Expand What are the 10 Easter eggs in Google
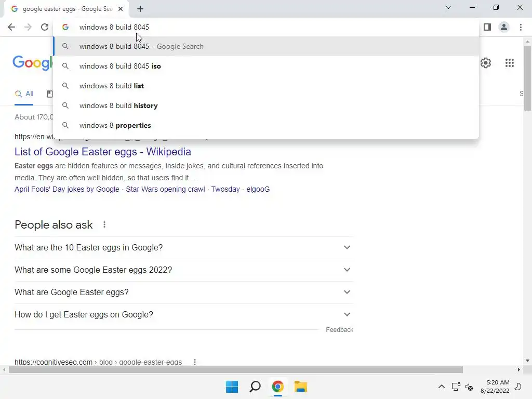This screenshot has height=399, width=532. [184, 248]
